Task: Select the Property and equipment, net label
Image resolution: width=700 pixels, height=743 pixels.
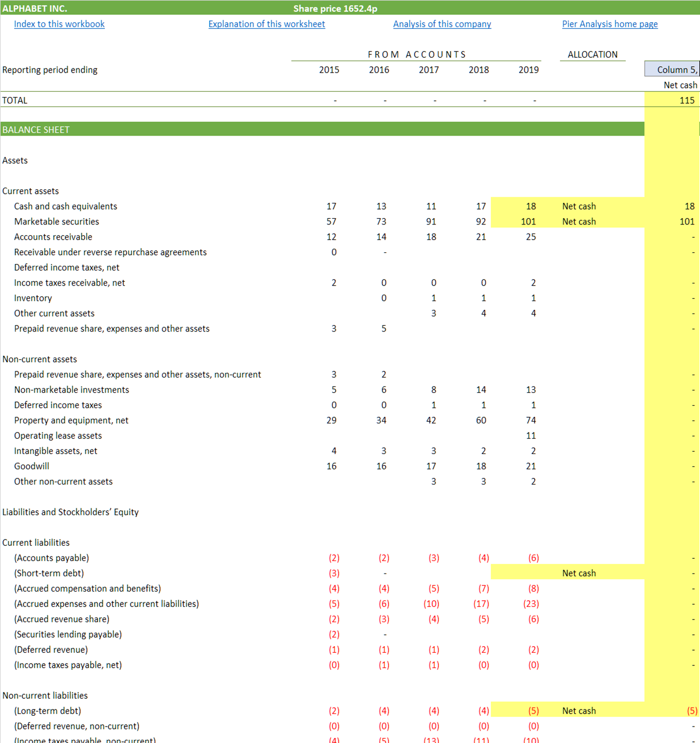Action: [71, 421]
